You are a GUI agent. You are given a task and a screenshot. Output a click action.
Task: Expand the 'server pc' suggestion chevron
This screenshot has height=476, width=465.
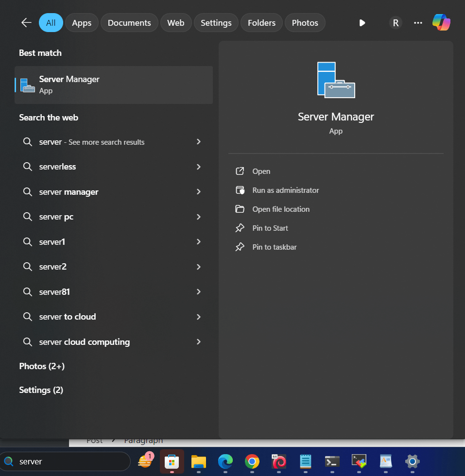(198, 217)
